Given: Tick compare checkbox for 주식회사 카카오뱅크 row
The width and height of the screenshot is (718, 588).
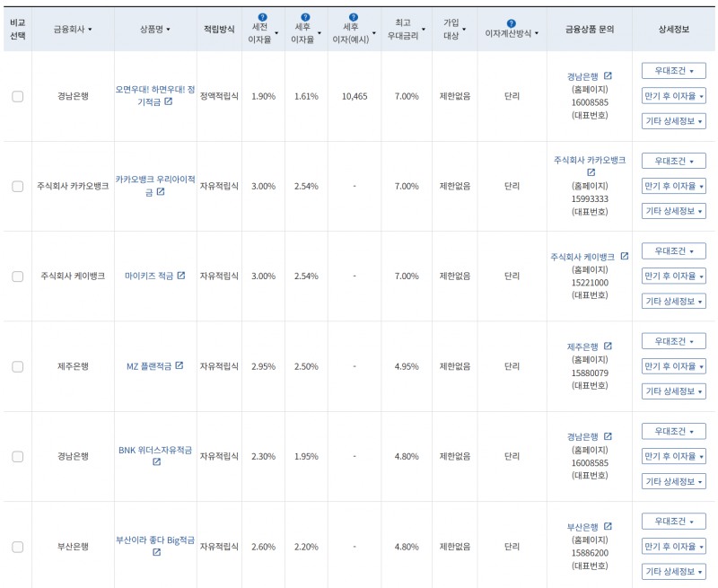Looking at the screenshot, I should point(17,187).
